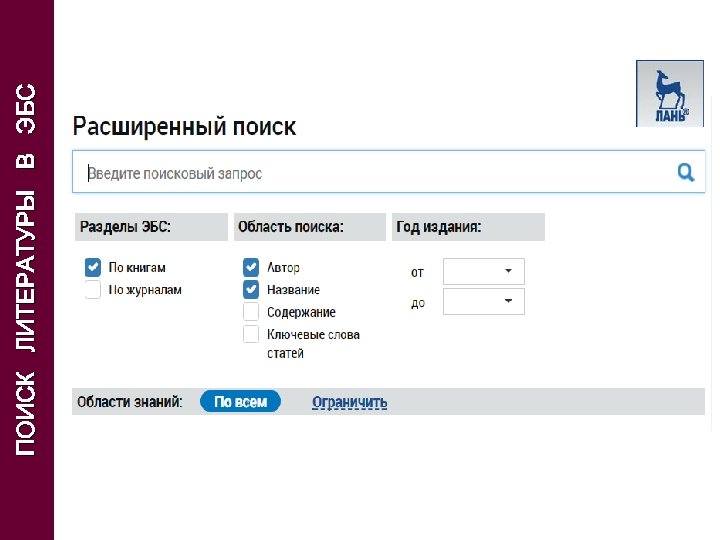Click the Год издания: header
The height and width of the screenshot is (540, 720).
(x=468, y=227)
